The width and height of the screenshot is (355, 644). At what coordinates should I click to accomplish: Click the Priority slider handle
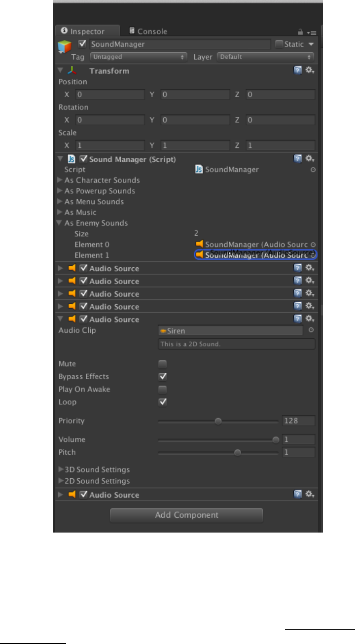[x=218, y=421]
